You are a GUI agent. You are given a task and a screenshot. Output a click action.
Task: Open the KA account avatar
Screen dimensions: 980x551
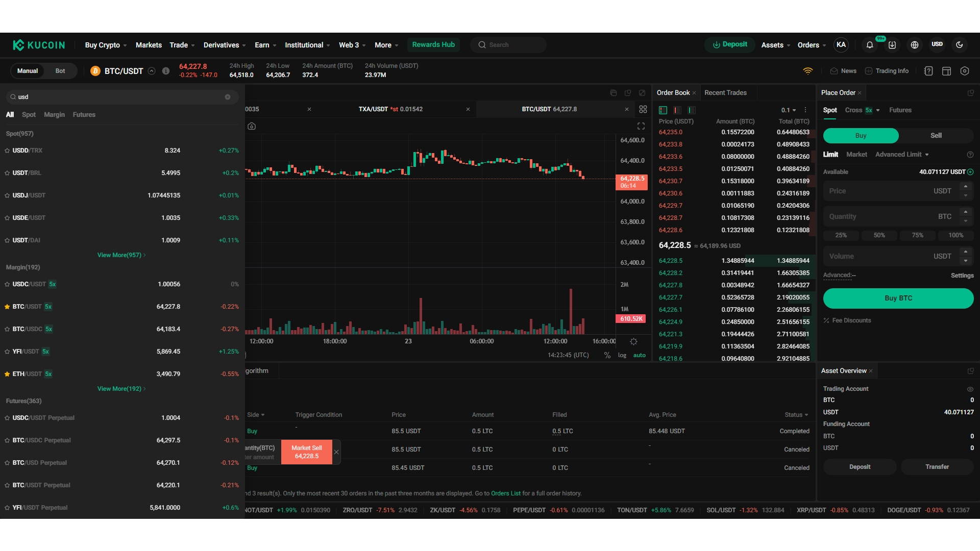[841, 45]
